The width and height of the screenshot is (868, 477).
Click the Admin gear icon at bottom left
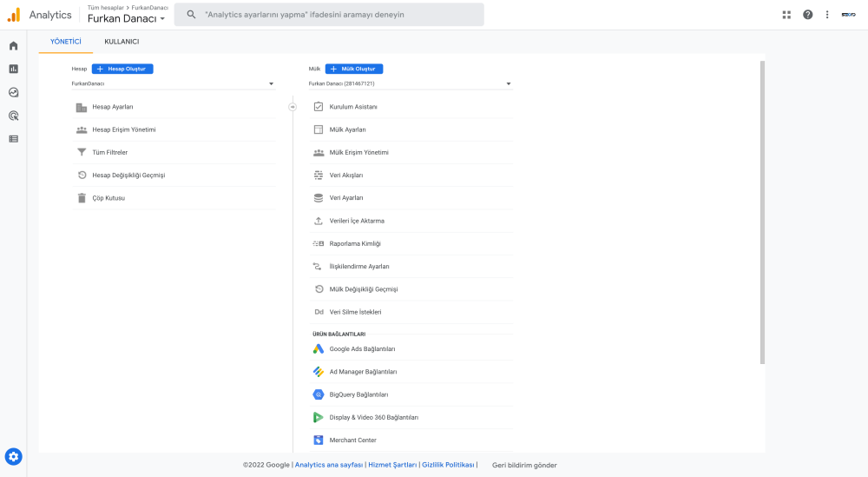(x=13, y=456)
